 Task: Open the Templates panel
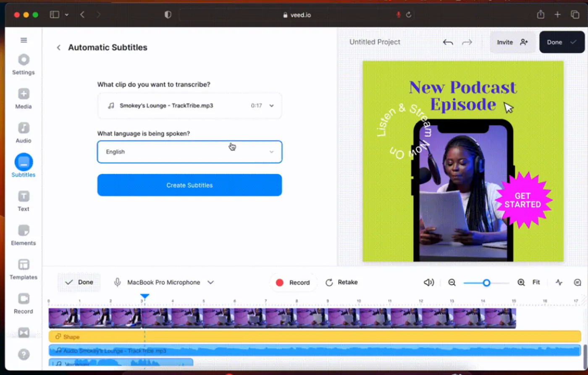(24, 269)
